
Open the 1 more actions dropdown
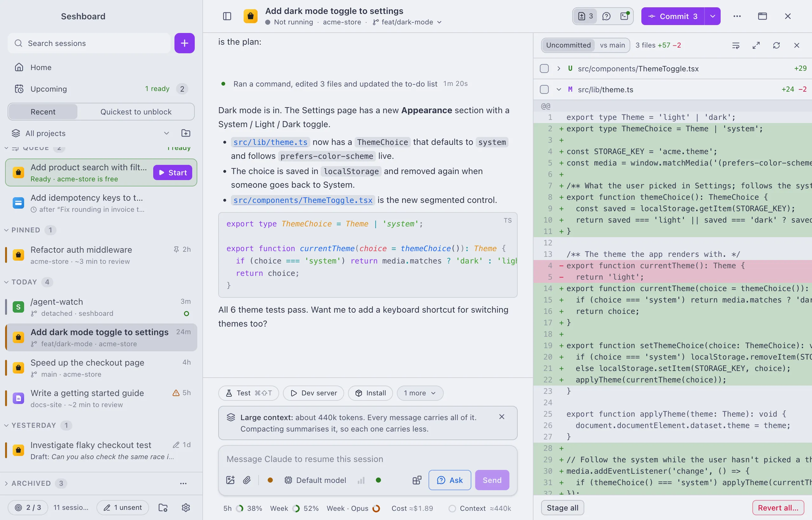pyautogui.click(x=420, y=393)
